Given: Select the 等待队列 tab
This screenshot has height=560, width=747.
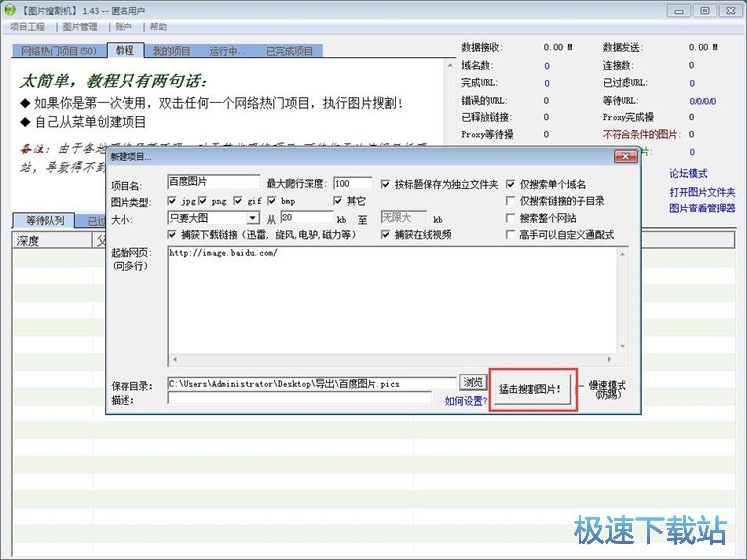Looking at the screenshot, I should [44, 220].
